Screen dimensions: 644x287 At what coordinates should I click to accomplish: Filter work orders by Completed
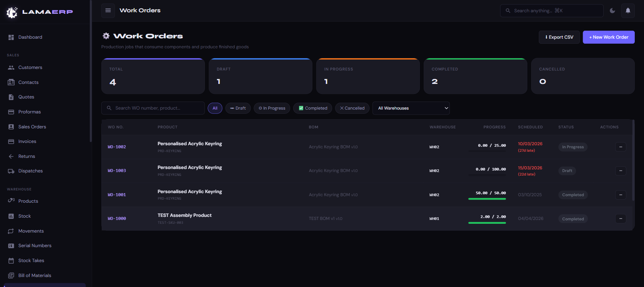pos(313,108)
